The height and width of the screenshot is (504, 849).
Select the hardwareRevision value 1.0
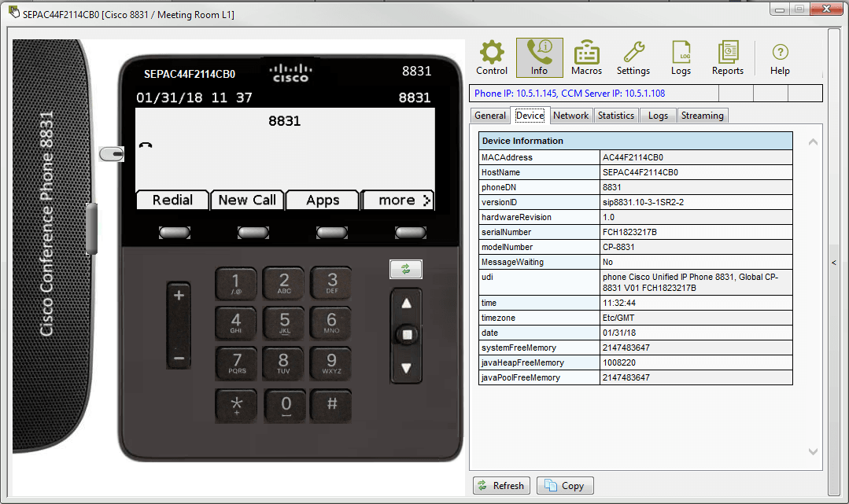608,217
